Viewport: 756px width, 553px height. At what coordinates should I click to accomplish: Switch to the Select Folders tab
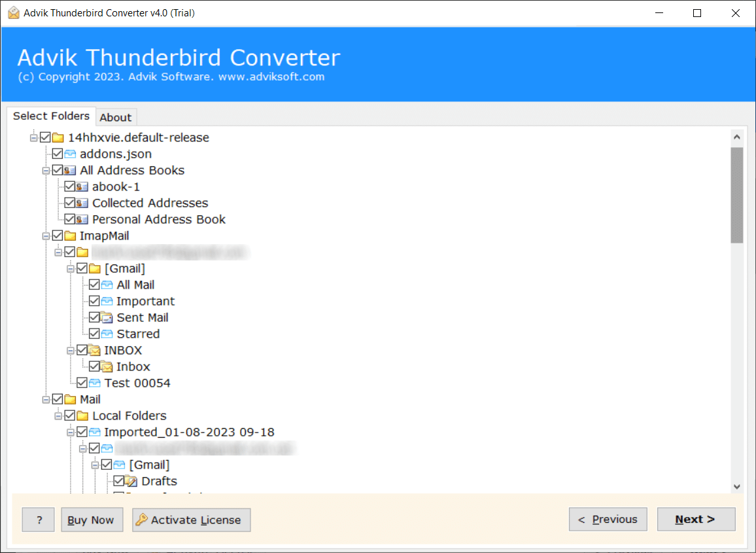(x=51, y=116)
